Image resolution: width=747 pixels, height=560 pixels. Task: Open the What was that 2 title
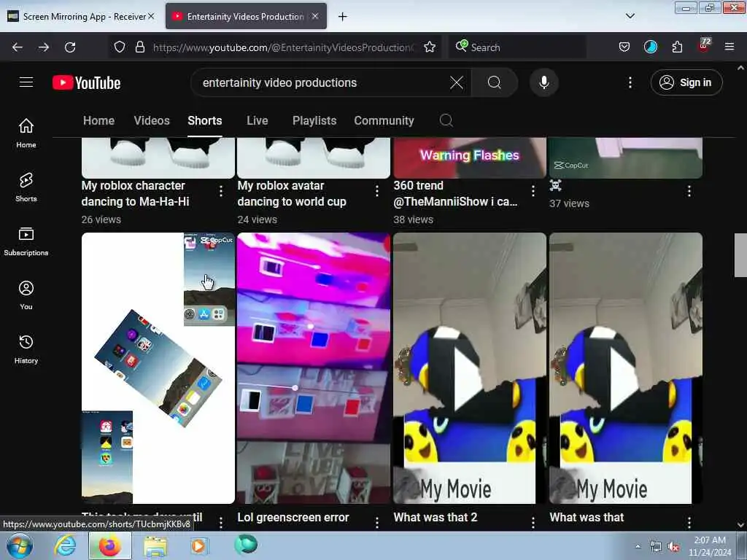click(435, 517)
